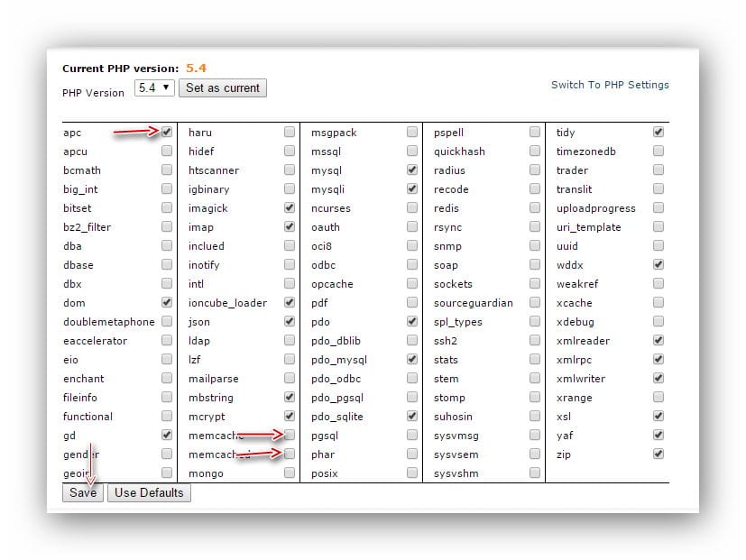Screen dimensions: 746x560
Task: Uncheck the wddx checkbox
Action: [659, 264]
